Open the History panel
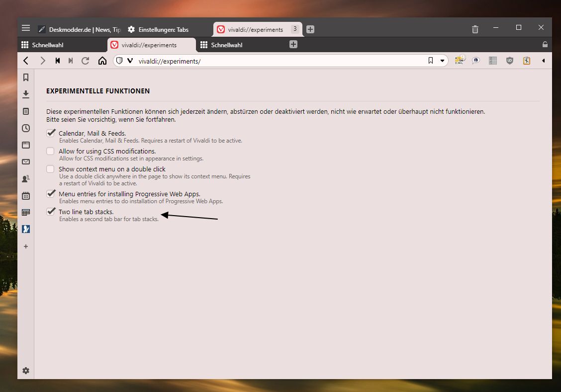This screenshot has height=392, width=561. (26, 128)
